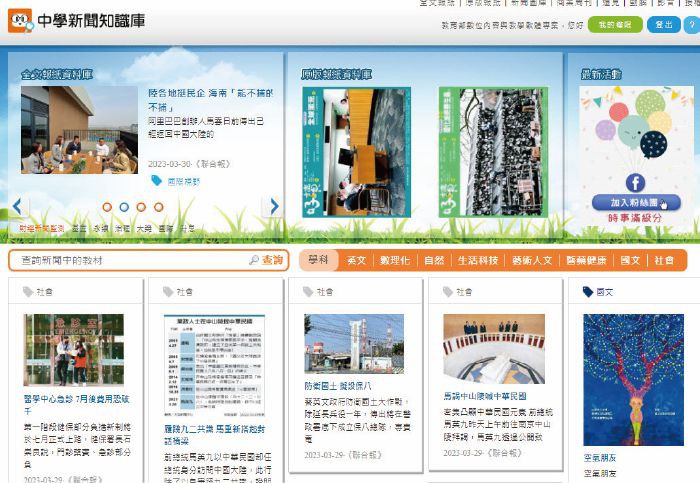This screenshot has height=483, width=700.
Task: Advance carousel with right arrow
Action: point(273,206)
